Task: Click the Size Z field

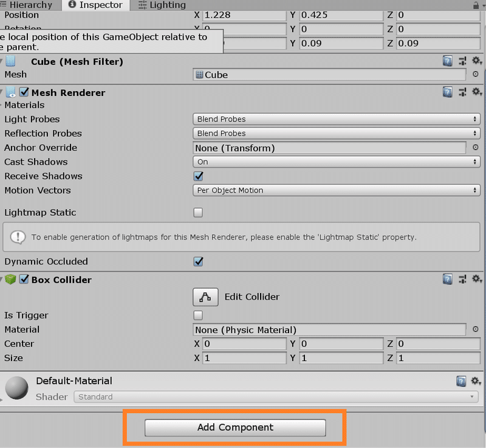Action: [x=438, y=358]
